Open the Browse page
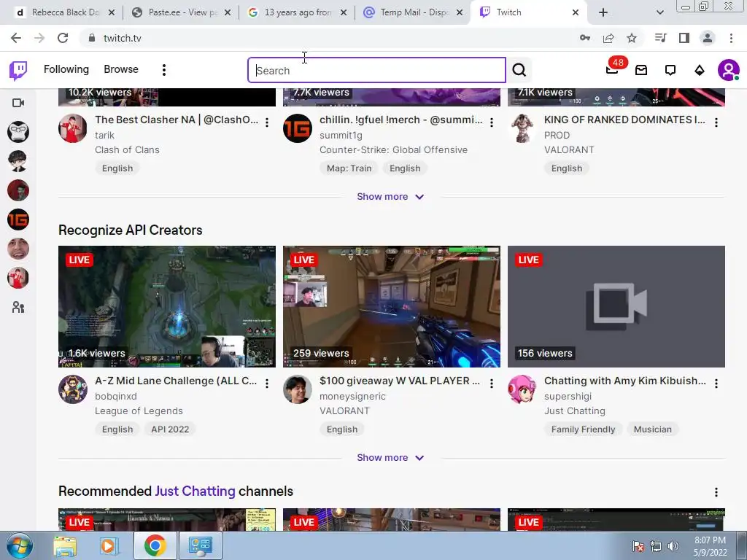Viewport: 747px width, 560px height. coord(121,69)
